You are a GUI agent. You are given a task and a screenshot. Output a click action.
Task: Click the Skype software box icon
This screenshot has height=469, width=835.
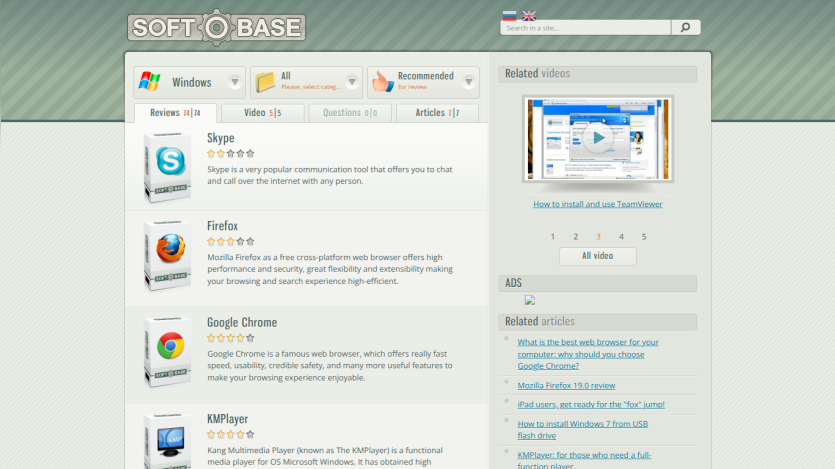[168, 167]
